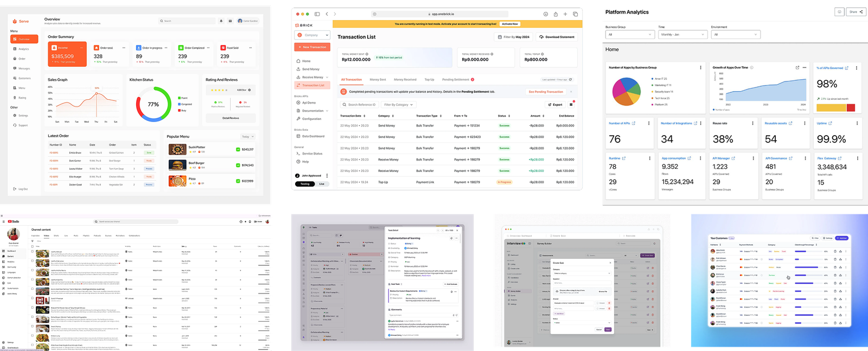Click the Thu data point on Sales Graph
Screen dimensions: 868x351
(97, 92)
